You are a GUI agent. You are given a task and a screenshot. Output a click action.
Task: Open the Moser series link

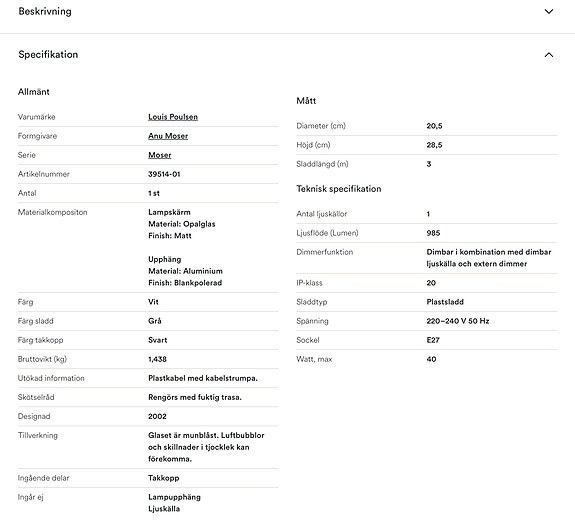coord(160,155)
